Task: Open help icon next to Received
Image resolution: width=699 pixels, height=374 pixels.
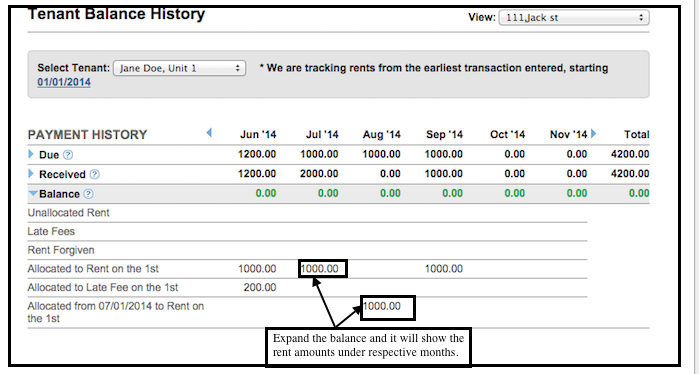Action: tap(95, 174)
